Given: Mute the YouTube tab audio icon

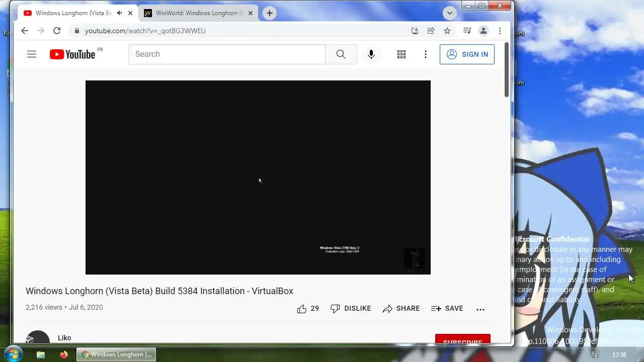Looking at the screenshot, I should tap(119, 13).
